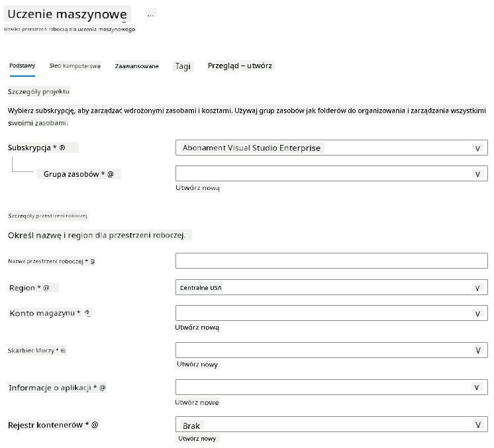Expand the Subskrypcja dropdown
The width and height of the screenshot is (494, 448).
332,148
